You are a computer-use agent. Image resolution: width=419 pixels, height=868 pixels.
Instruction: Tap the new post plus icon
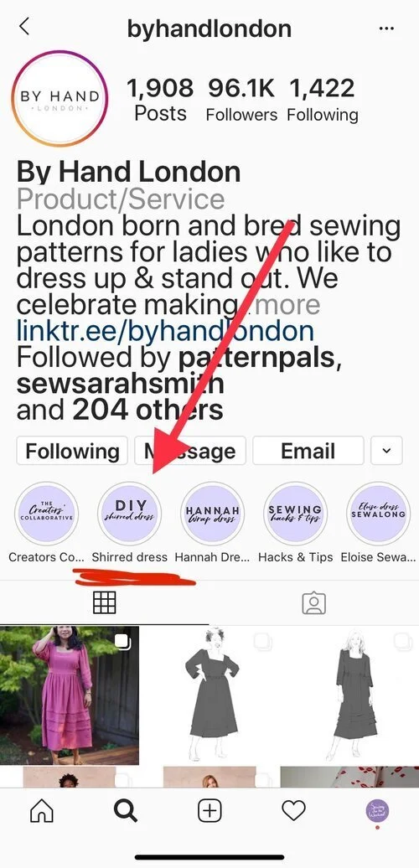(x=209, y=812)
